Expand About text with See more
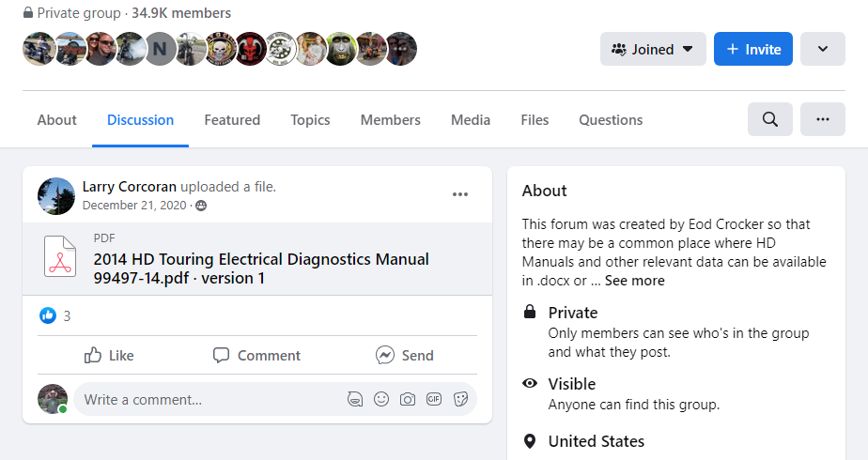 point(634,281)
